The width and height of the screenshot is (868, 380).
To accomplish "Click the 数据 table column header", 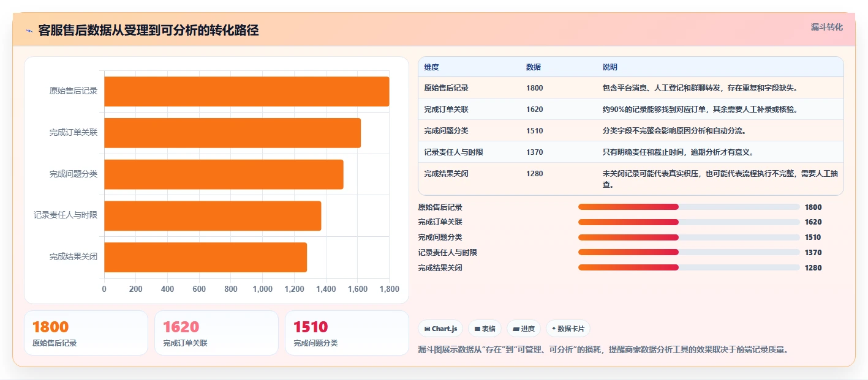I will [x=534, y=67].
